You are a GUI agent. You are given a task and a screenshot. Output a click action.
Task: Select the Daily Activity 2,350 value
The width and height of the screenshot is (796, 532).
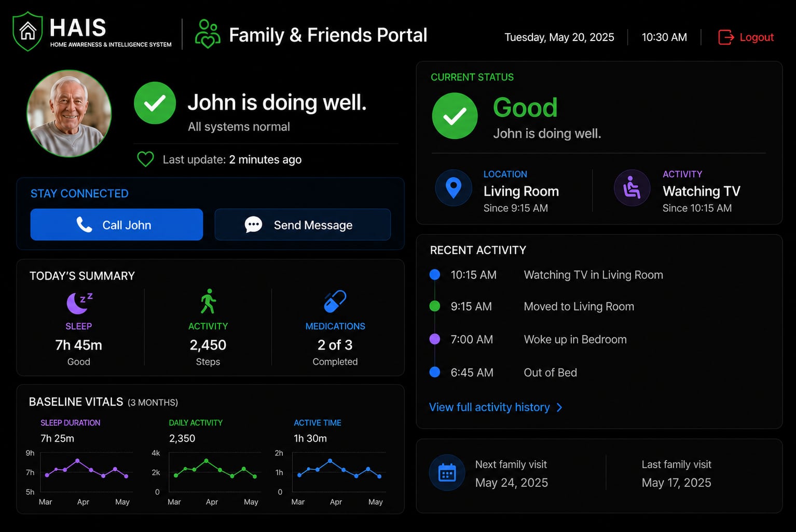182,439
